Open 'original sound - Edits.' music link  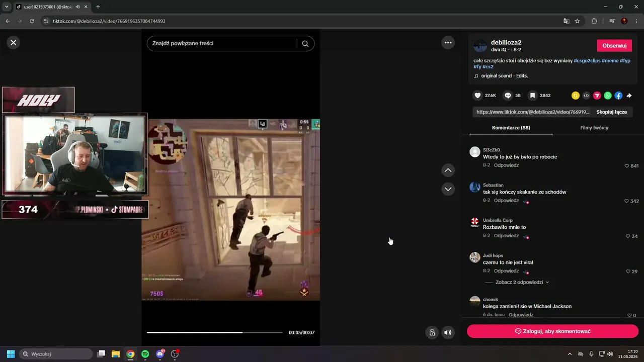(505, 76)
